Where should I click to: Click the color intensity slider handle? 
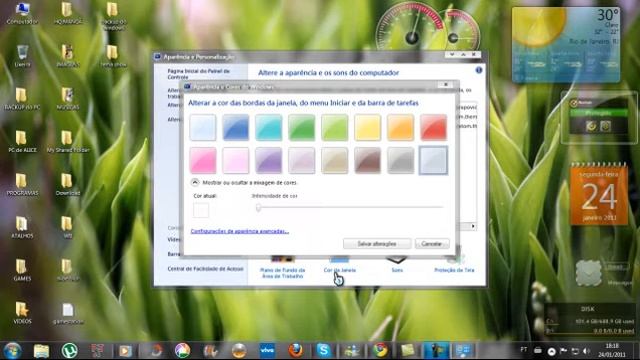(258, 208)
